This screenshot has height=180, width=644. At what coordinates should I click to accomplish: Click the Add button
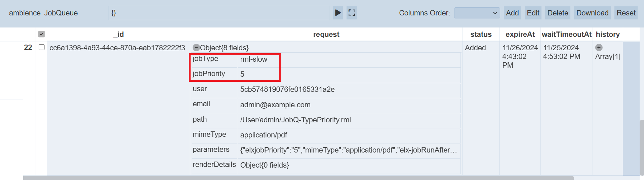tap(512, 13)
